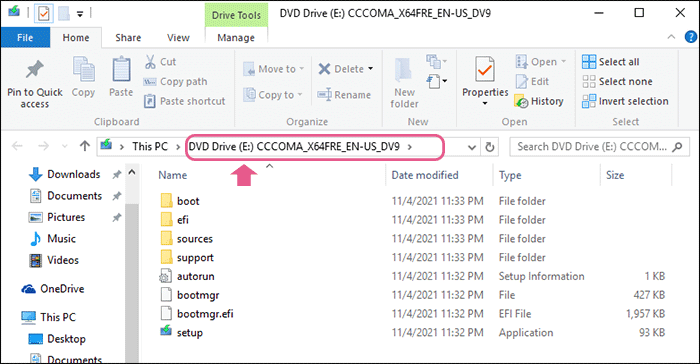700x364 pixels.
Task: Select OneDrive in the navigation pane
Action: coord(53,289)
